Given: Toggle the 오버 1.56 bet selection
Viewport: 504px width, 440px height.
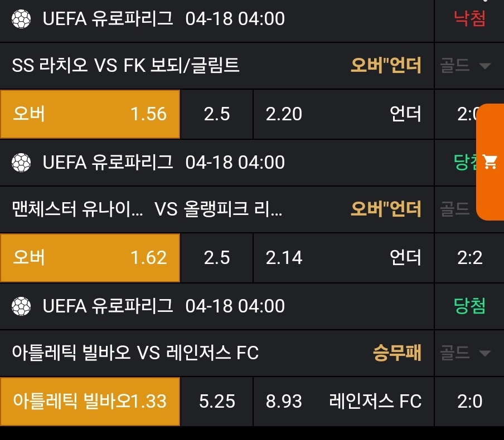Looking at the screenshot, I should click(90, 114).
